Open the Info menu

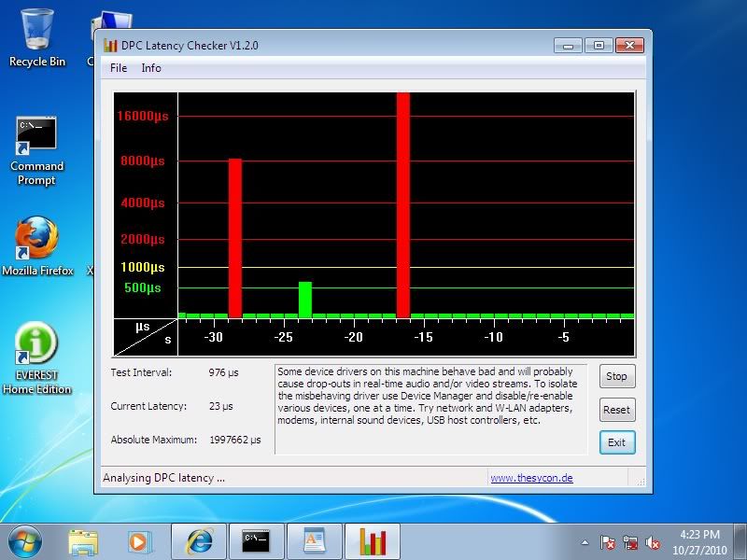click(151, 68)
